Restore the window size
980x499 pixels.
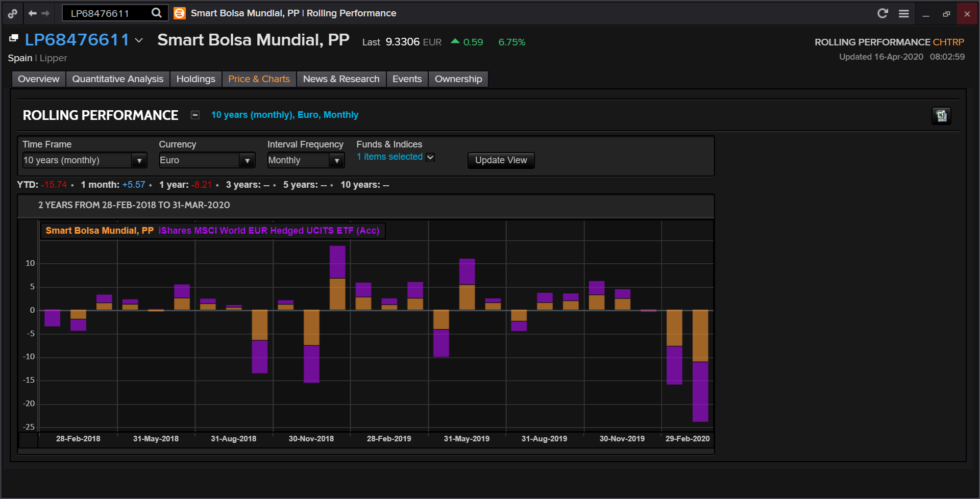click(946, 14)
